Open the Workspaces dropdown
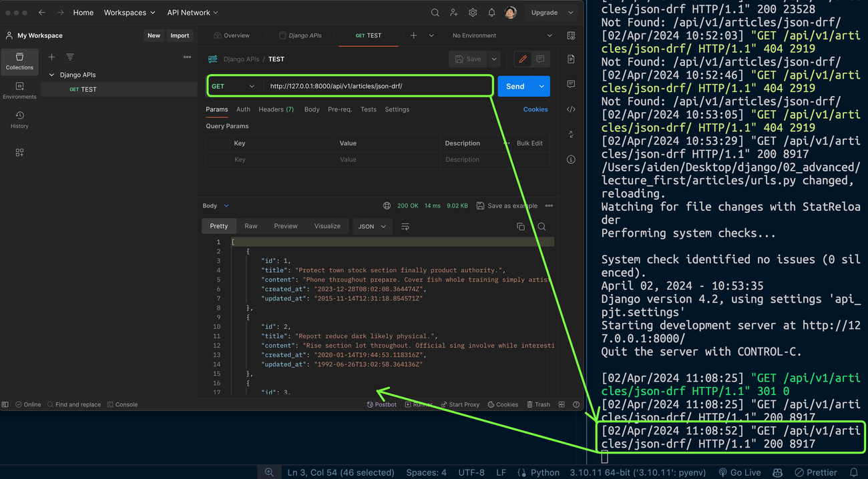The width and height of the screenshot is (868, 479). (130, 13)
